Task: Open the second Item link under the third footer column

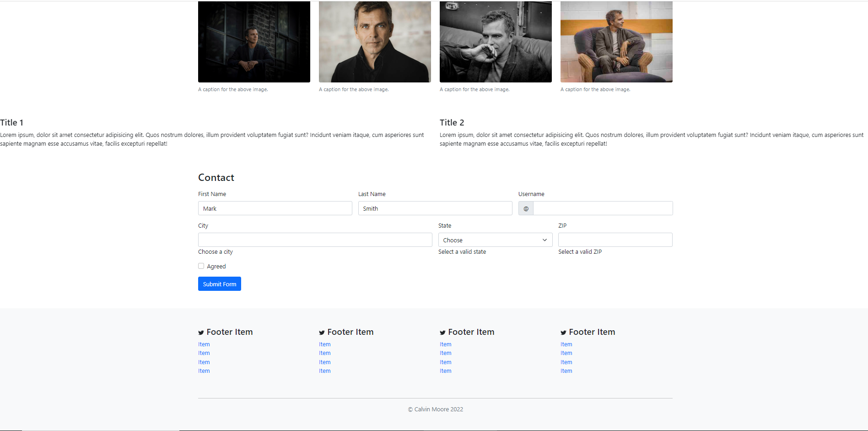Action: [x=445, y=353]
